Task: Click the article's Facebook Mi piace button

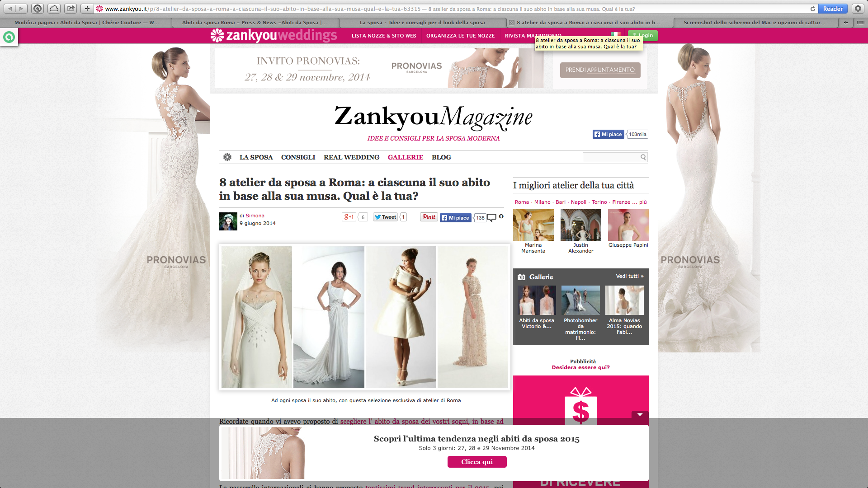Action: 456,218
